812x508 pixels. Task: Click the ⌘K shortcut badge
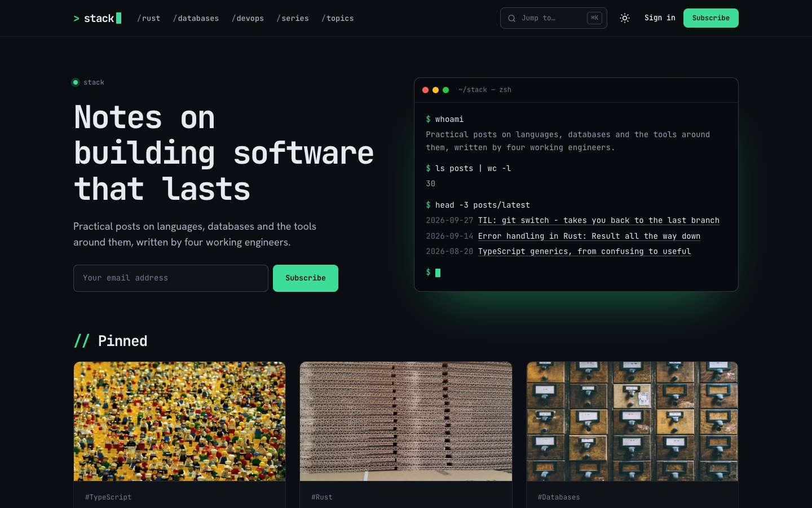tap(594, 18)
